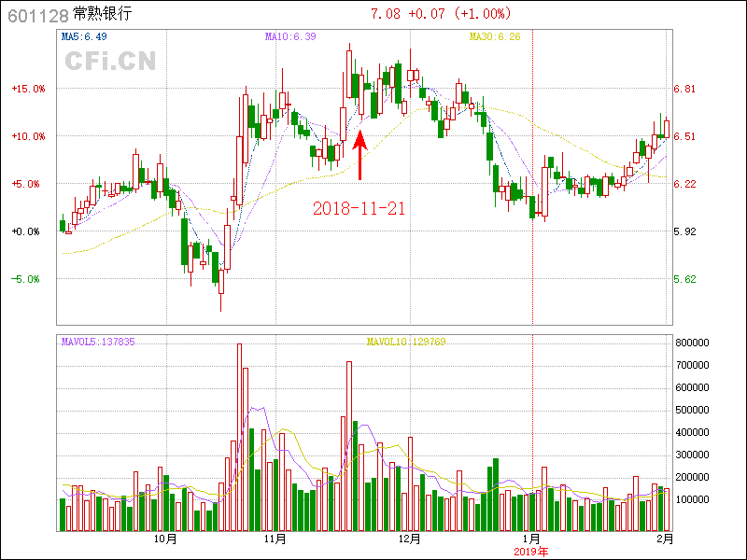Viewport: 747px width, 560px height.
Task: Click the +15.0% percent axis label
Action: (28, 90)
